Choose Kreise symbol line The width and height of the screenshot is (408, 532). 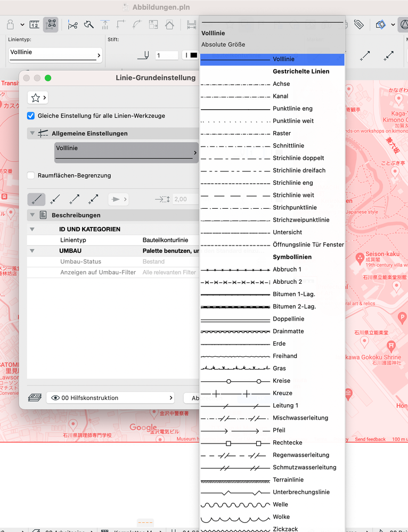coord(272,381)
